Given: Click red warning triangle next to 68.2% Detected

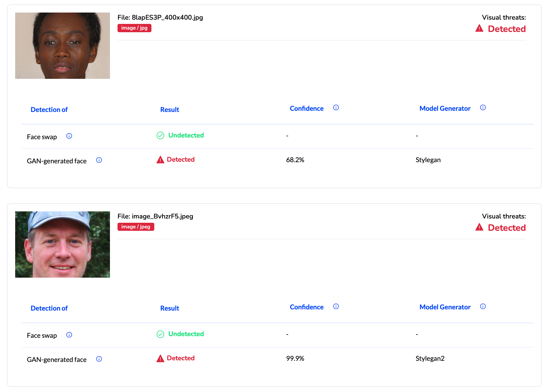Looking at the screenshot, I should tap(160, 160).
